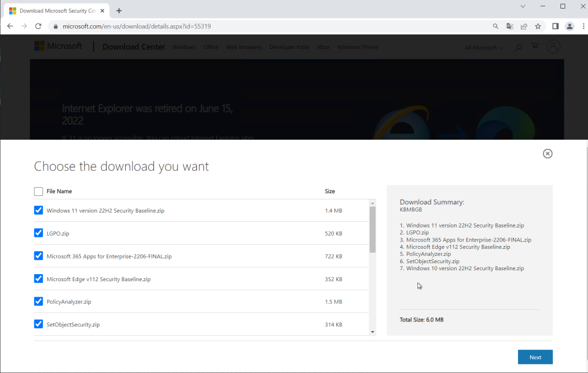Uncheck the SetObjectSecurity.zip checkbox

click(x=38, y=324)
